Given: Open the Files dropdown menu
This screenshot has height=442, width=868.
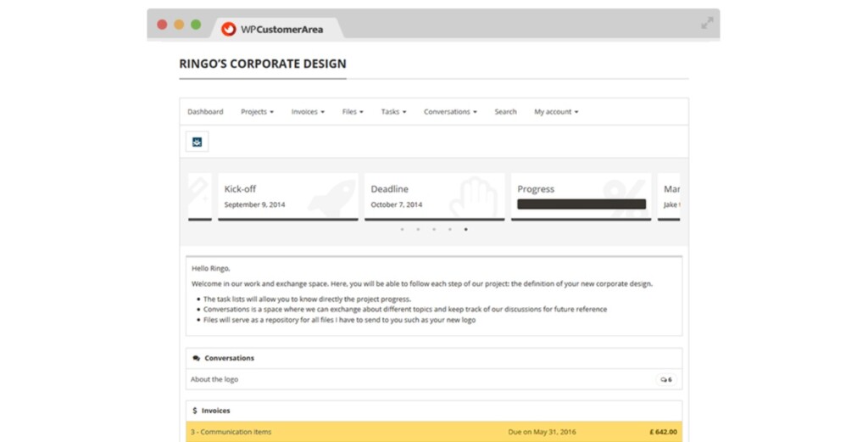Looking at the screenshot, I should click(x=353, y=112).
